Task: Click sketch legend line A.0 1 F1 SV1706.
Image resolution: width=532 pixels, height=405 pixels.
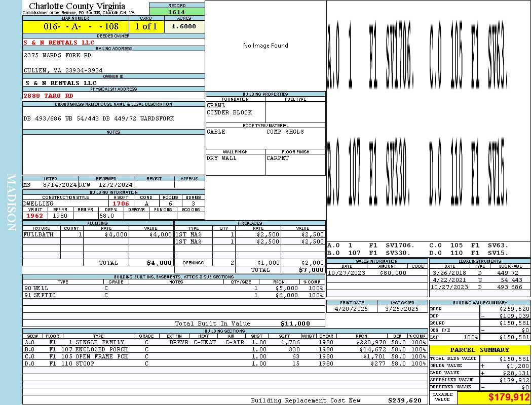Action: (x=371, y=246)
